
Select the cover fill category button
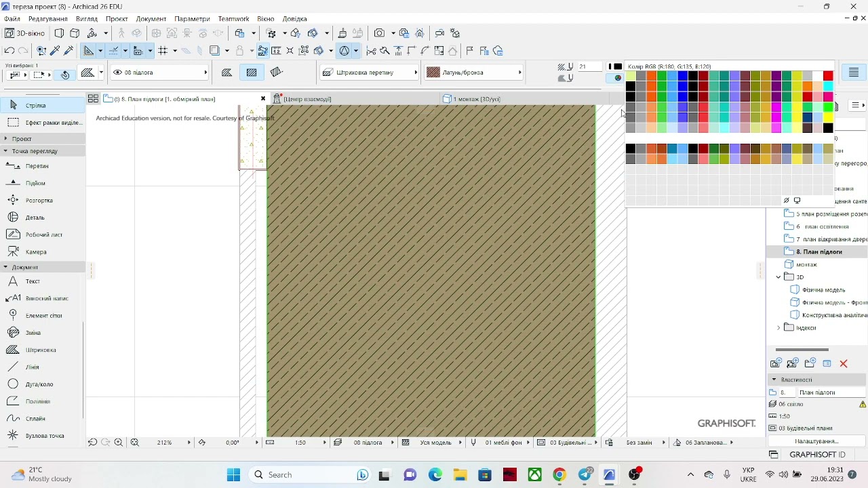click(x=276, y=73)
